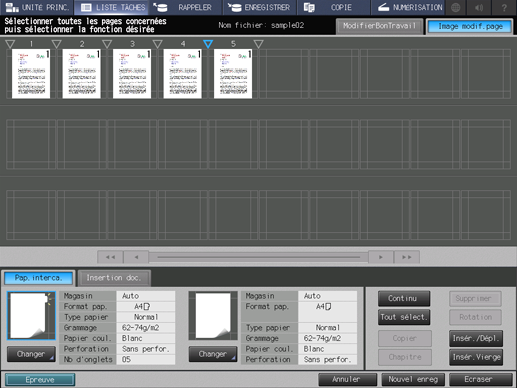Image resolution: width=517 pixels, height=388 pixels.
Task: Click the Insér.Vierge button
Action: click(476, 357)
